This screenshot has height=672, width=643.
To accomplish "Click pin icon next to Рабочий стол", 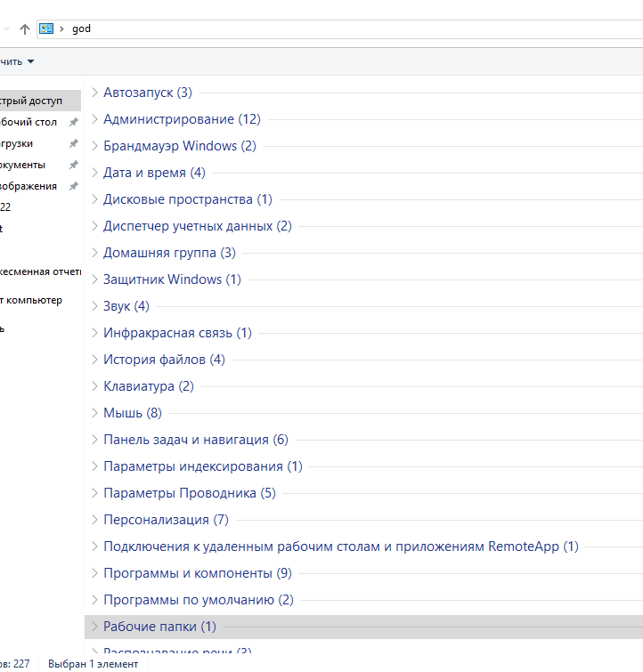I will point(74,122).
